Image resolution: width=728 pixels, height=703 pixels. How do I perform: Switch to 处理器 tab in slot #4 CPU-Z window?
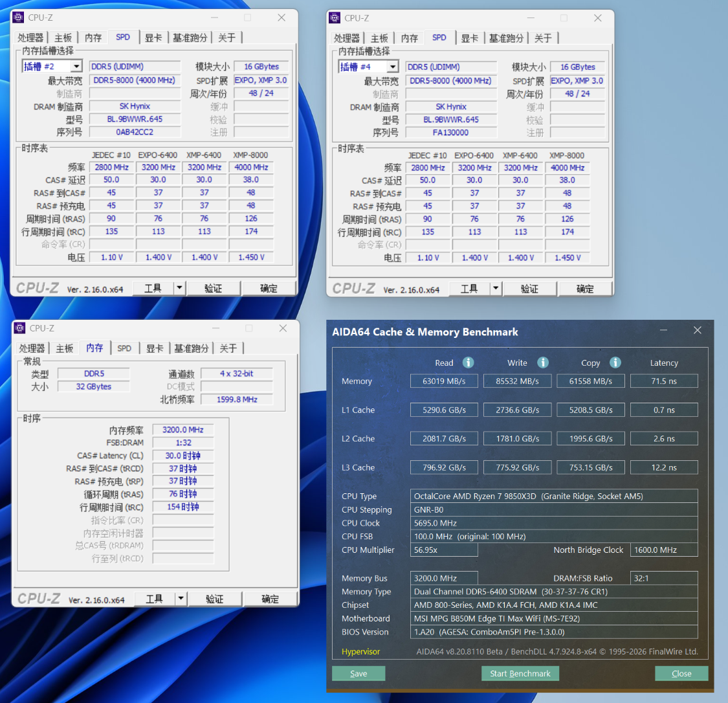[x=347, y=38]
